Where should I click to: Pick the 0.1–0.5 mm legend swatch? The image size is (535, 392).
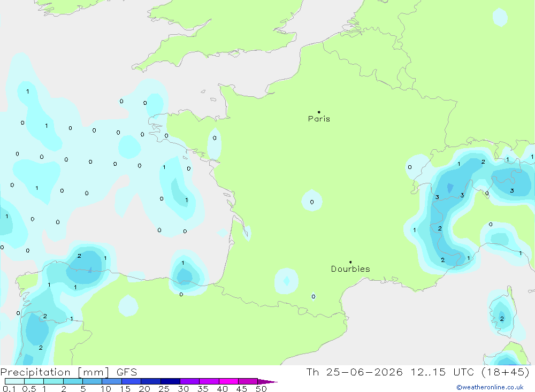point(14,381)
